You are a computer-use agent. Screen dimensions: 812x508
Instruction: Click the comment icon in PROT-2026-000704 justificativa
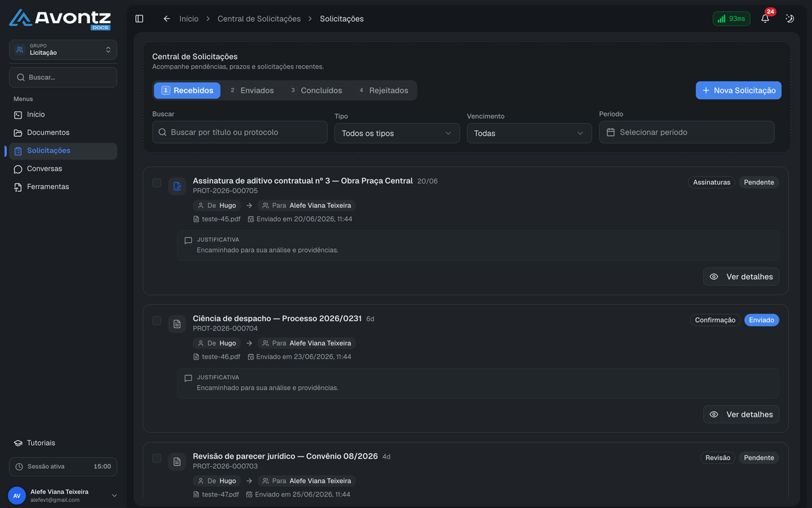188,378
